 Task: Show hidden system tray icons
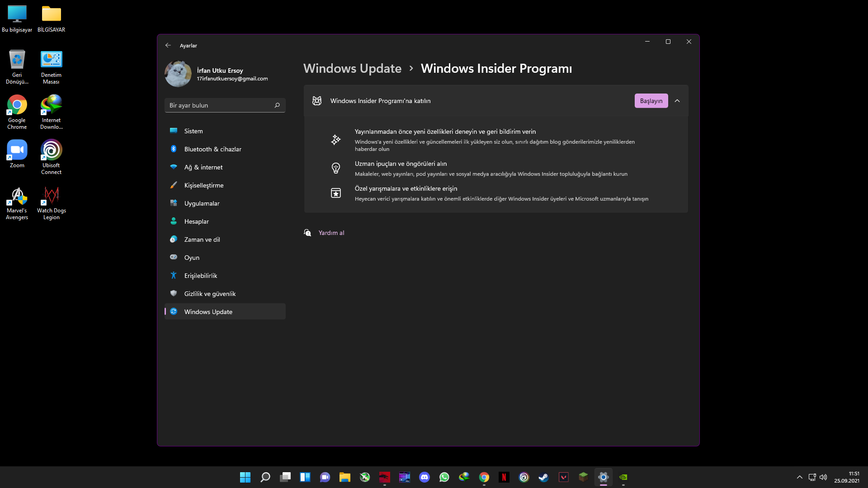coord(799,477)
